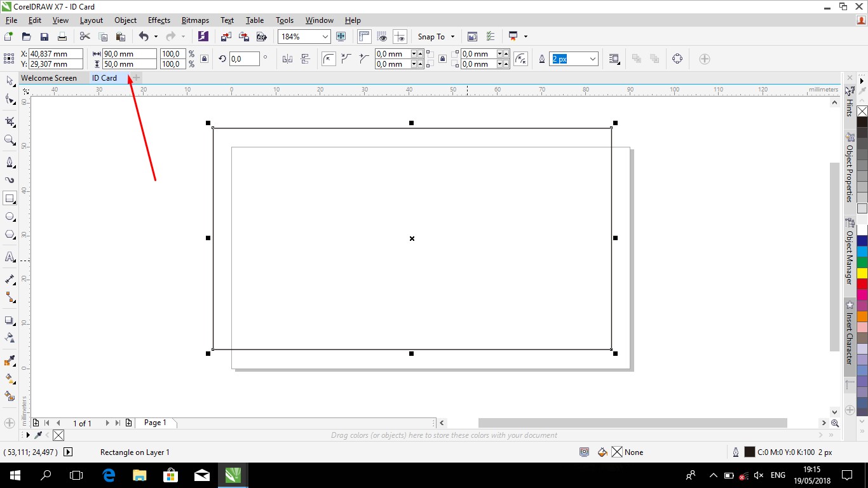The width and height of the screenshot is (868, 488).
Task: Pick the yellow swatch in color palette
Action: (862, 273)
